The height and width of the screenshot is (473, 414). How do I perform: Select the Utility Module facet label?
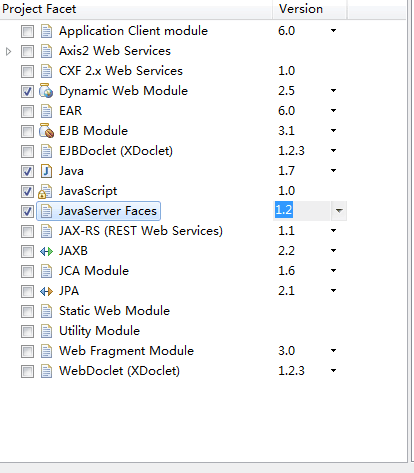tap(99, 331)
